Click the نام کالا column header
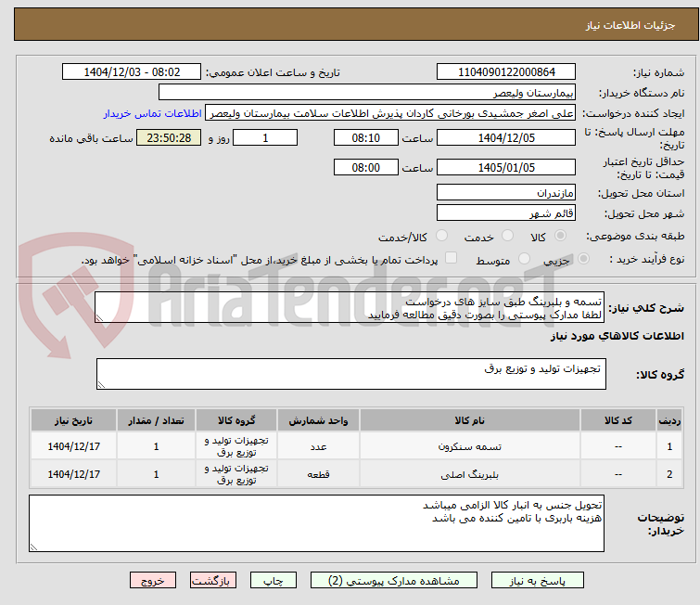This screenshot has width=700, height=605. coord(470,420)
